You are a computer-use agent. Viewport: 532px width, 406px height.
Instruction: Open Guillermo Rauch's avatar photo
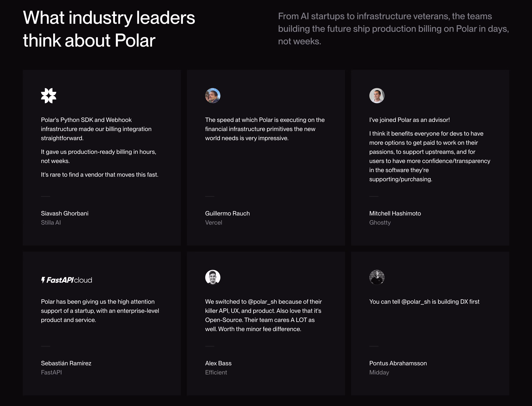point(213,96)
